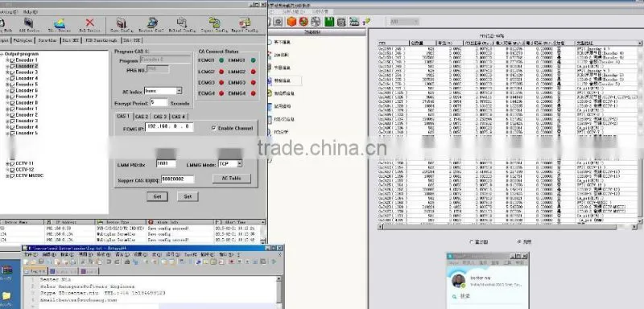The height and width of the screenshot is (309, 644).
Task: Click the grey calculator-like icon in analyzer toolbar
Action: (x=341, y=22)
